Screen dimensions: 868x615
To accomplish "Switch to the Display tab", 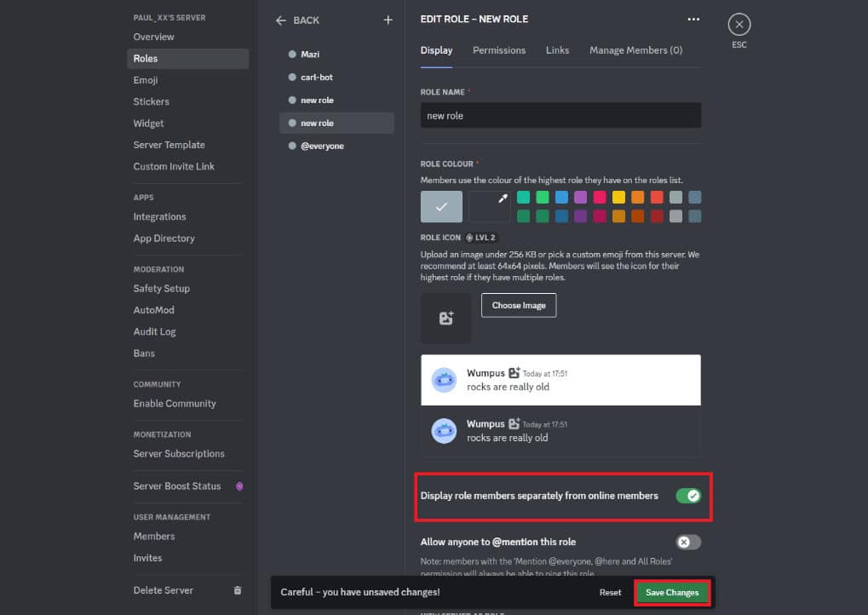I will (436, 50).
